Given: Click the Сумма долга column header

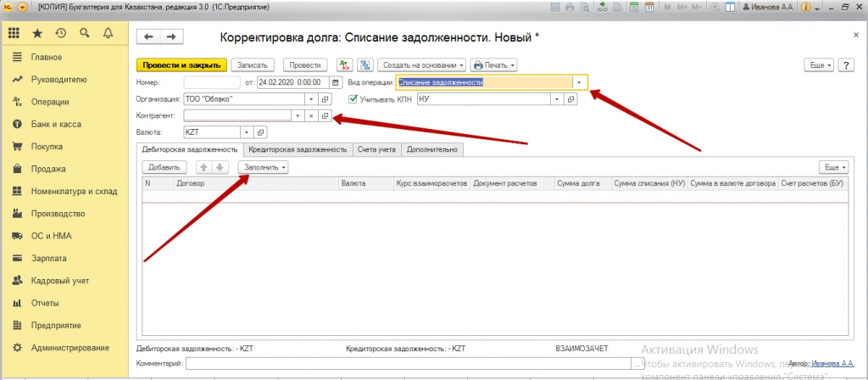Looking at the screenshot, I should [582, 183].
